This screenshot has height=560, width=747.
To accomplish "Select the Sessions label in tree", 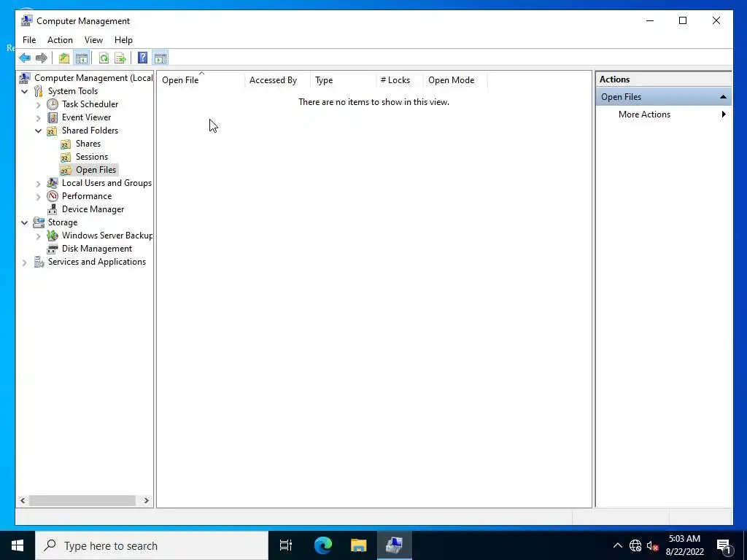I will [x=92, y=157].
